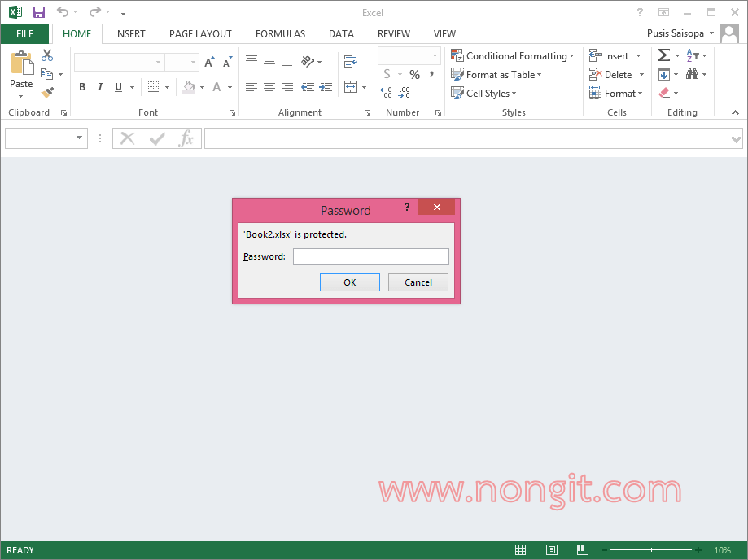Viewport: 748px width, 560px height.
Task: Click Cancel in the Password dialog
Action: point(418,282)
